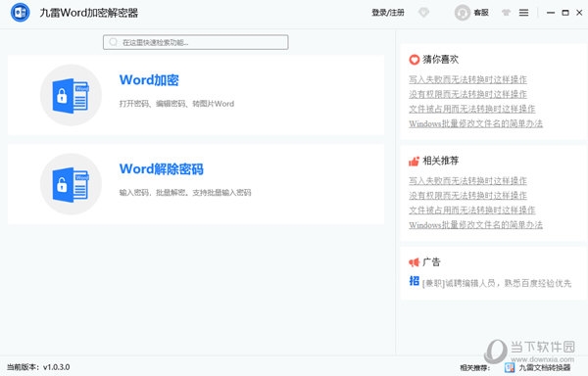Open 写入失败 link under 猜你喜欢
The height and width of the screenshot is (376, 588).
coord(467,79)
